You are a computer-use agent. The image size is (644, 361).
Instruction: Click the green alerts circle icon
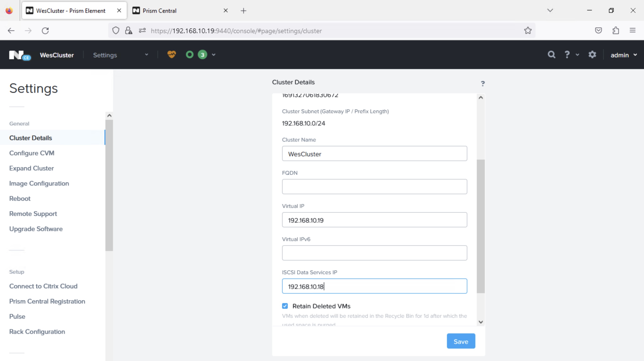[190, 54]
